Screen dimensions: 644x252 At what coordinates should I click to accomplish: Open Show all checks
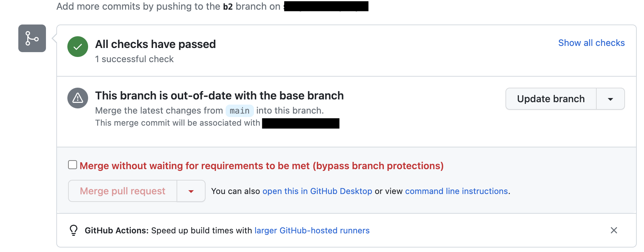coord(591,43)
